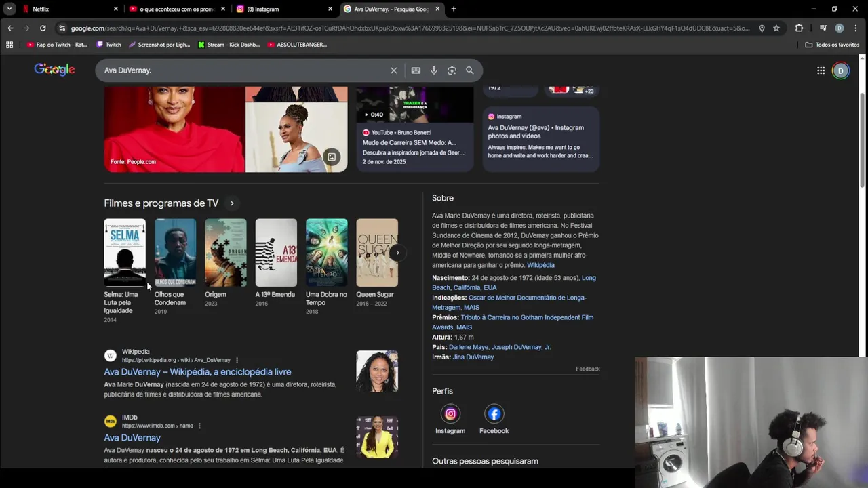868x488 pixels.
Task: Open 'Olhos que Condenam' poster
Action: pyautogui.click(x=175, y=252)
